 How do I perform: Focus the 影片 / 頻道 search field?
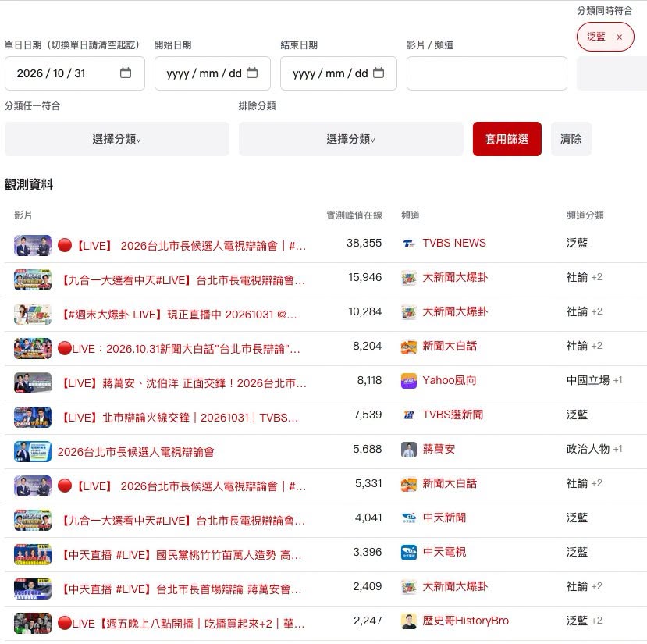[486, 73]
